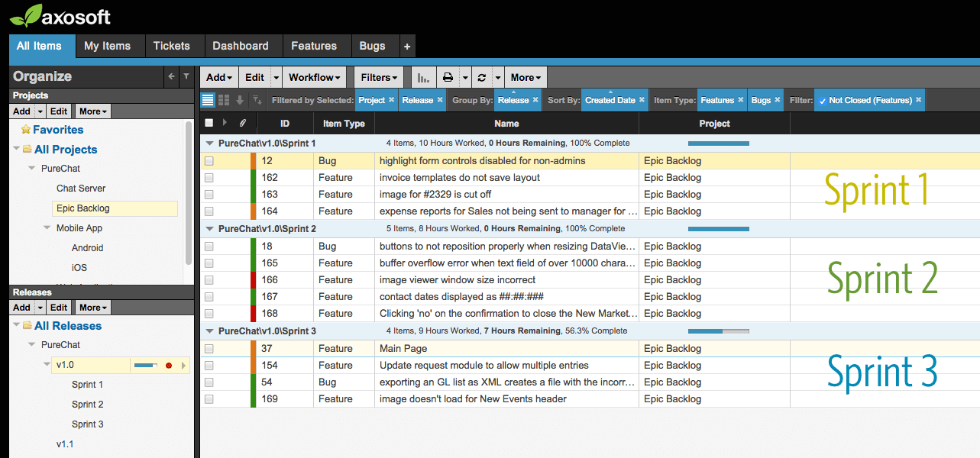980x458 pixels.
Task: Click the red status dot on v1.0 release
Action: point(169,366)
